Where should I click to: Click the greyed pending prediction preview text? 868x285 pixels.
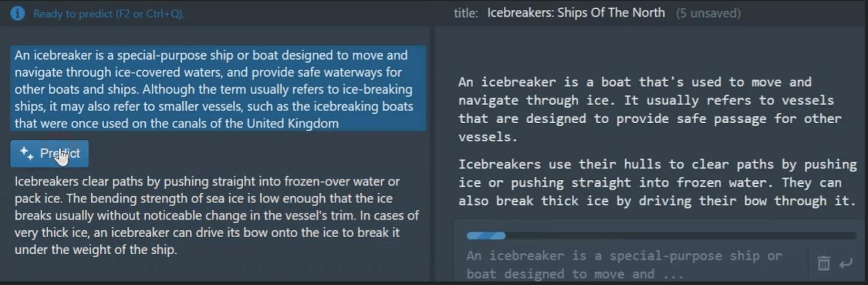(x=624, y=265)
